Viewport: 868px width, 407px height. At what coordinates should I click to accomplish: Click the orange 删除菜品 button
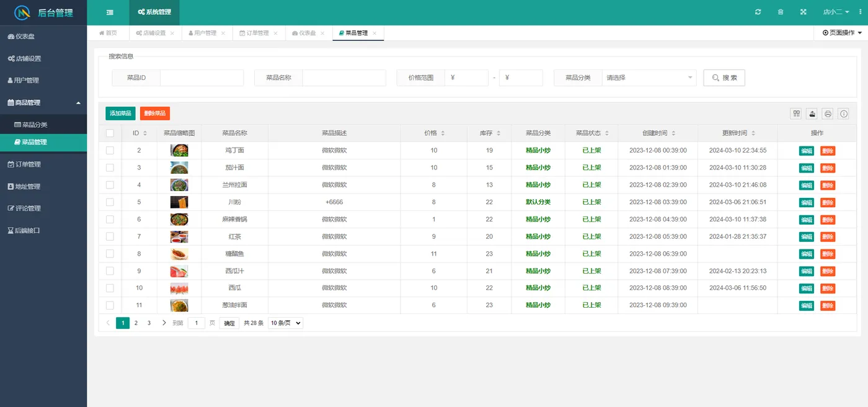click(155, 114)
